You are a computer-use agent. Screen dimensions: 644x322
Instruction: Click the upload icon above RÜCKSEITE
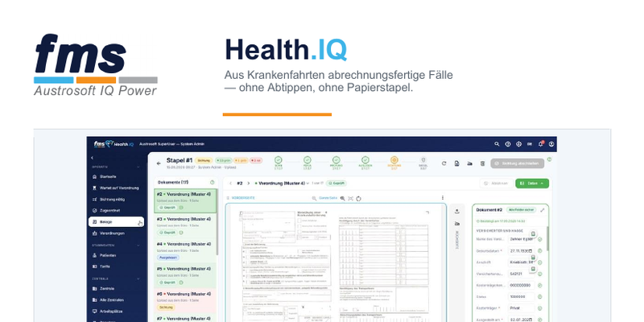457,212
